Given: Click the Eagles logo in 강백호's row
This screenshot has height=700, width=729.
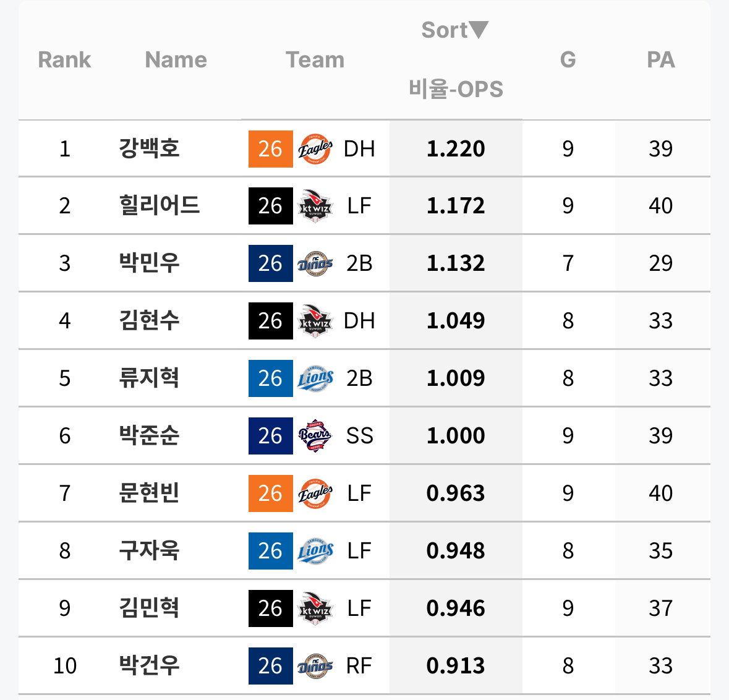Looking at the screenshot, I should (x=315, y=149).
